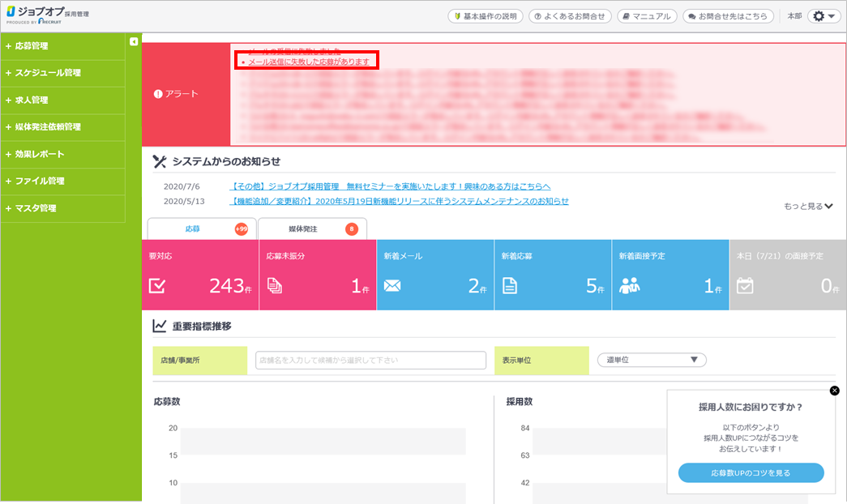This screenshot has height=504, width=847.
Task: Open the settings gear menu
Action: [823, 16]
